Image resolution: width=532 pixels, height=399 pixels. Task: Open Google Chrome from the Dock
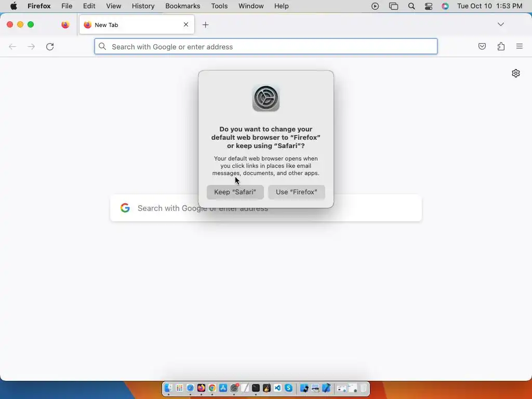tap(212, 388)
